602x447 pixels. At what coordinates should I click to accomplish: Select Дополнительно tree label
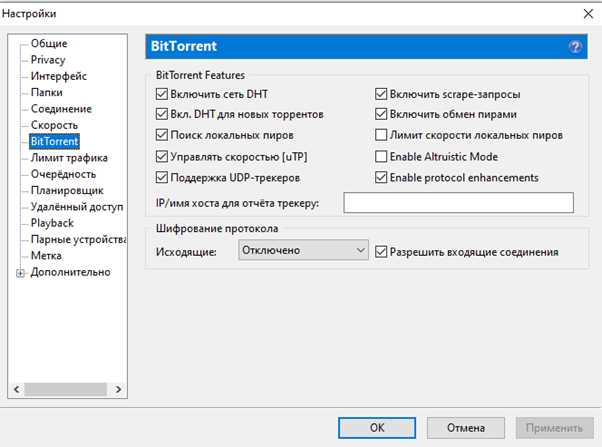(x=71, y=272)
